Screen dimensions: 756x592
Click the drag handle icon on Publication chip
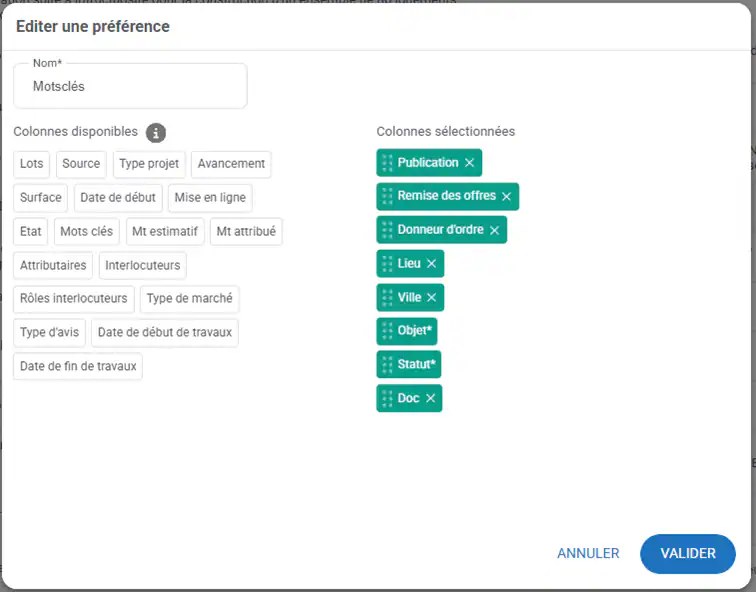point(387,163)
